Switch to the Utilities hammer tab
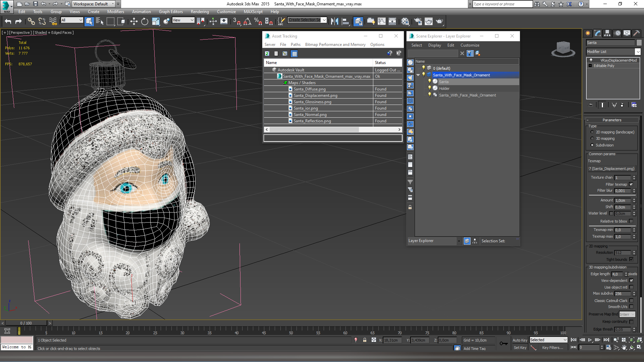 (x=636, y=33)
